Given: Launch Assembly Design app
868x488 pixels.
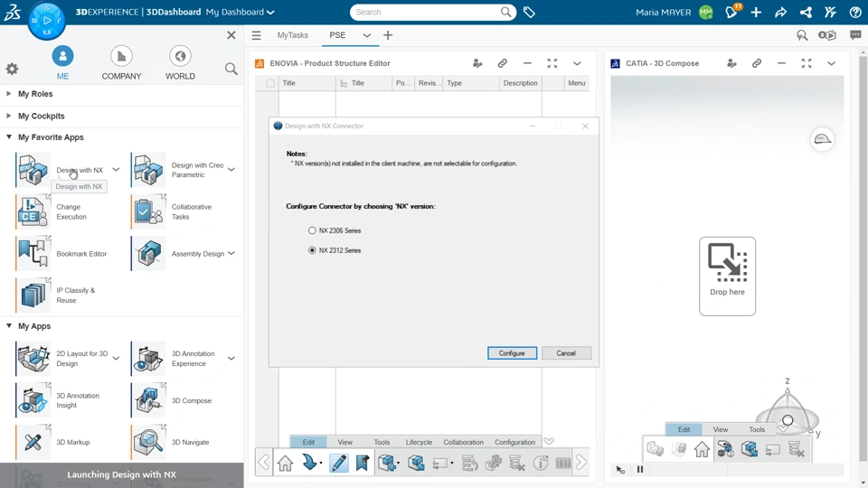Looking at the screenshot, I should click(148, 253).
